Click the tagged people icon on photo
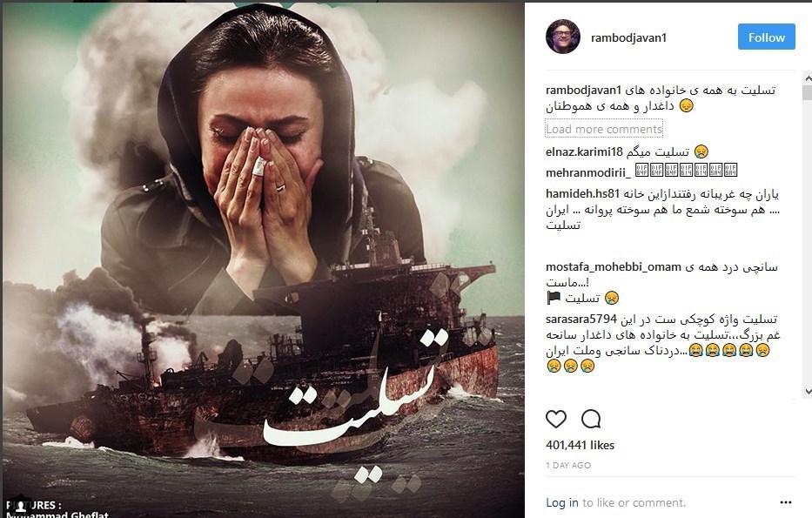 click(x=21, y=505)
